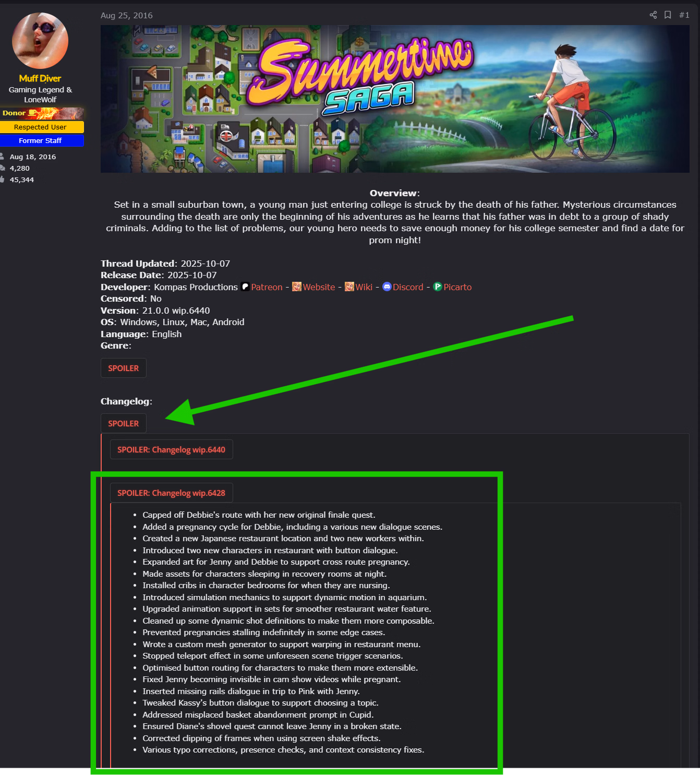Viewport: 700px width, 775px height.
Task: Click the Discord logo icon
Action: pos(387,287)
